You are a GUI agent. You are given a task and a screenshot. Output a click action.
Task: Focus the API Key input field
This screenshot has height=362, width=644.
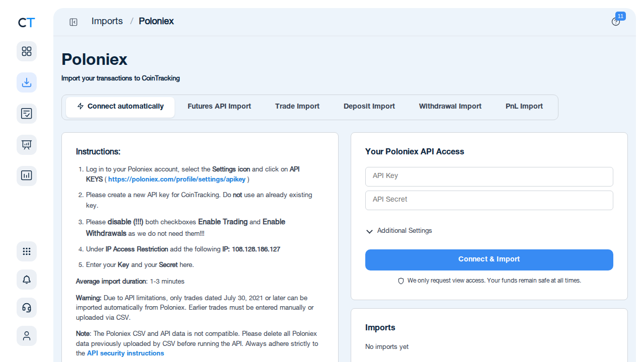(489, 176)
